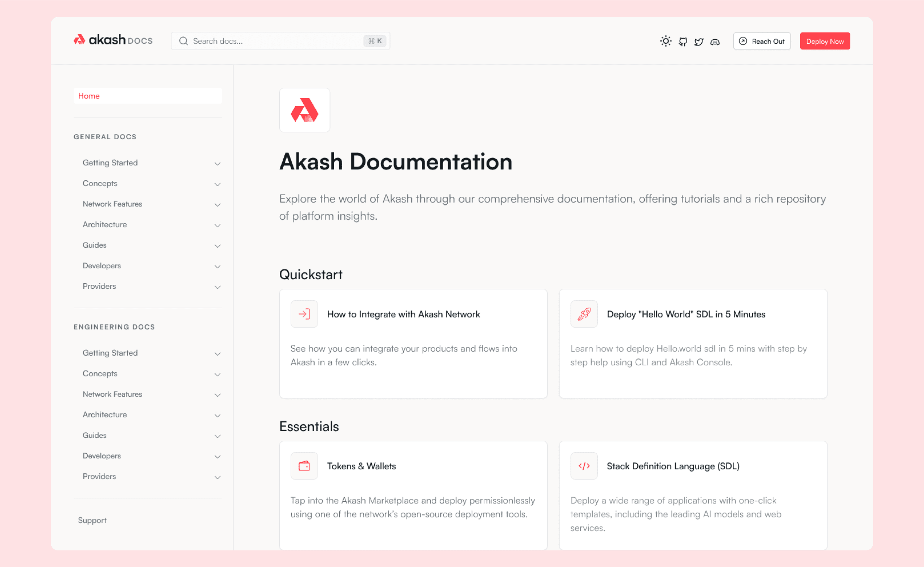Click the Akash Documentation page heading
Viewport: 924px width, 567px height.
(396, 162)
